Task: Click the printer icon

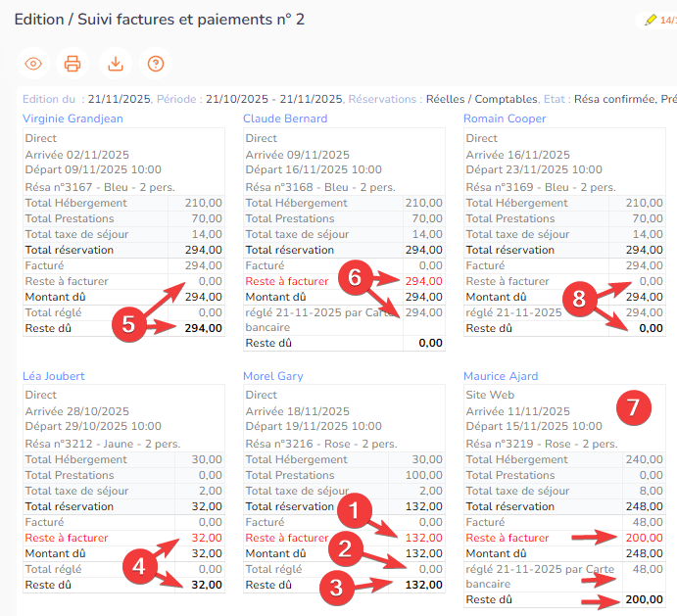Action: 73,64
